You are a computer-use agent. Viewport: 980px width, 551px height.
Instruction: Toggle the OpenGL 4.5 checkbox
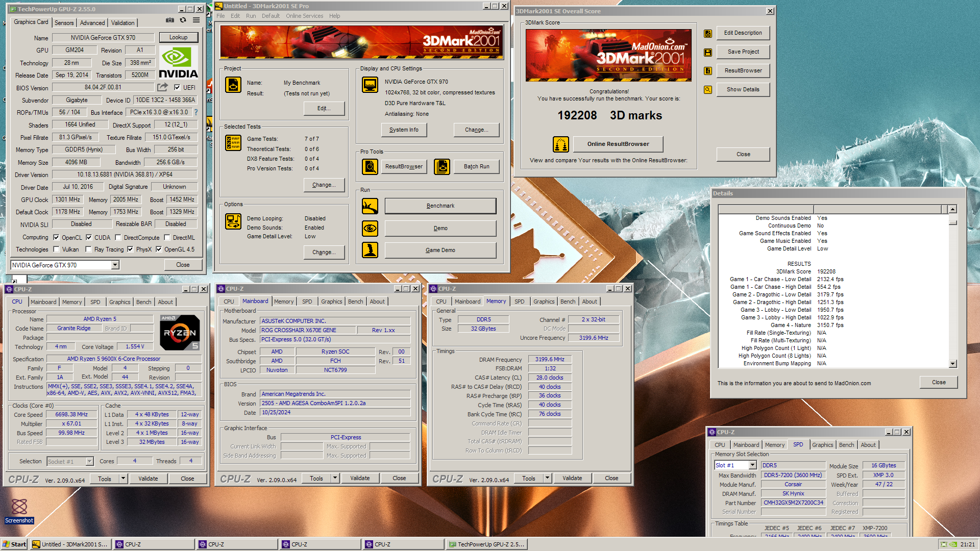(159, 249)
